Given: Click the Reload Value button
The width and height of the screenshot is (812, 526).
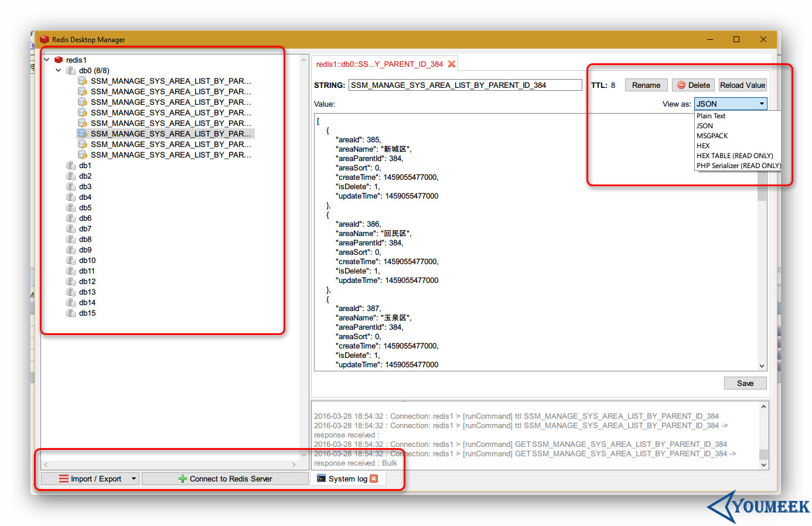Looking at the screenshot, I should click(x=742, y=84).
